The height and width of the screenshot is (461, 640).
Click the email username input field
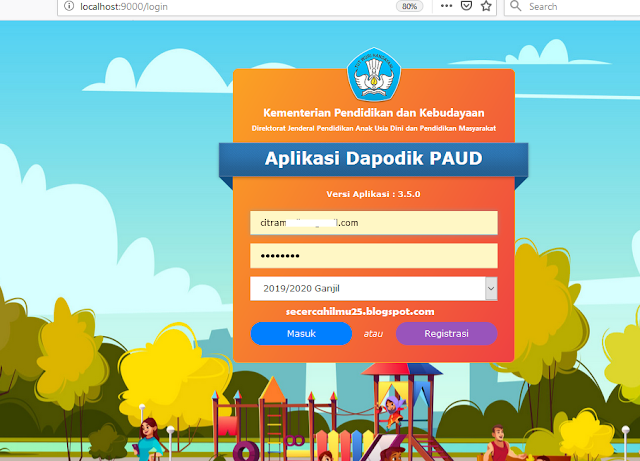point(374,223)
